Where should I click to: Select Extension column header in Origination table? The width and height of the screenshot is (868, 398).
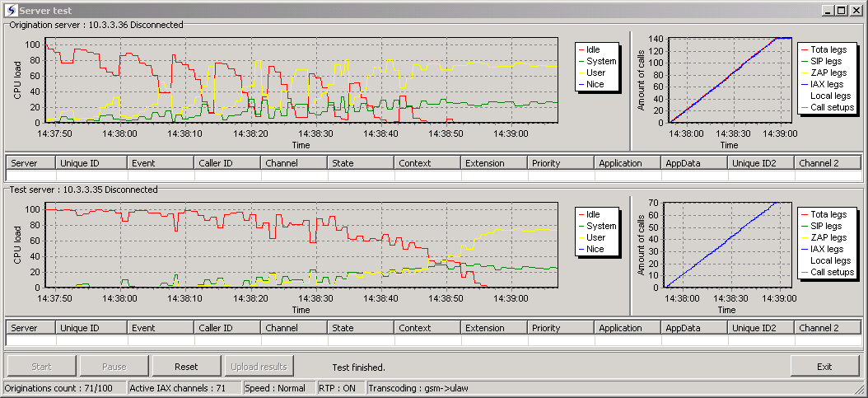pyautogui.click(x=494, y=163)
